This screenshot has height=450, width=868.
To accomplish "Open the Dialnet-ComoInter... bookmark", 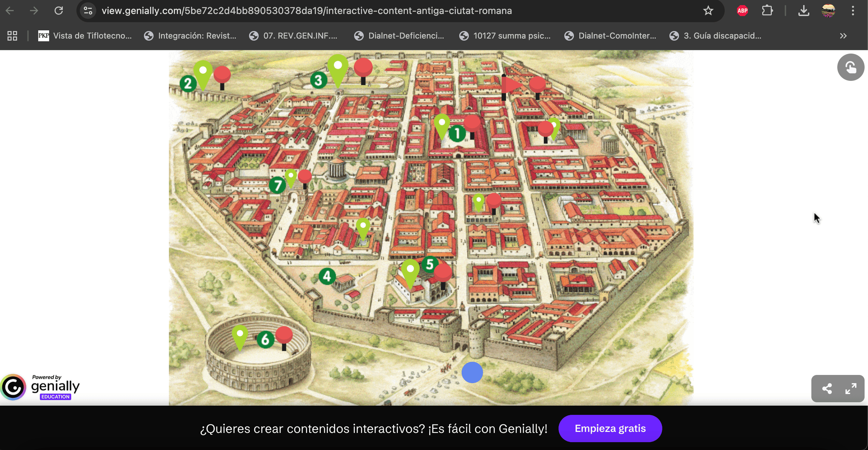I will pos(610,36).
